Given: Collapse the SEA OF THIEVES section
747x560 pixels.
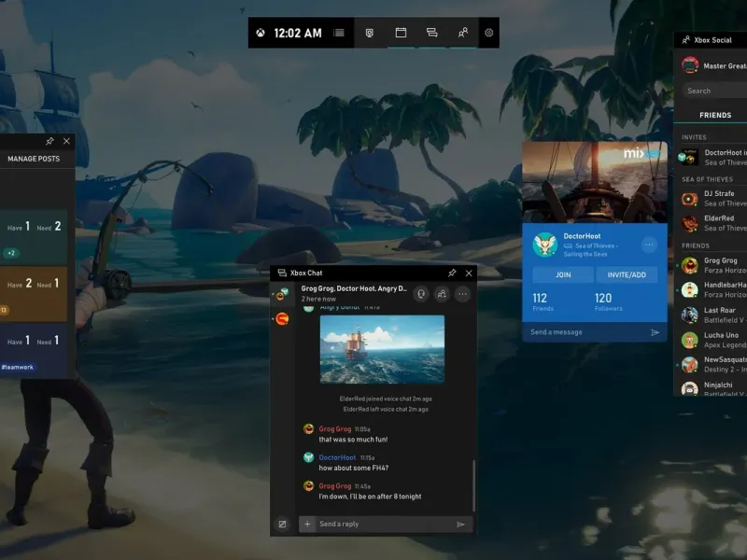Looking at the screenshot, I should click(707, 179).
